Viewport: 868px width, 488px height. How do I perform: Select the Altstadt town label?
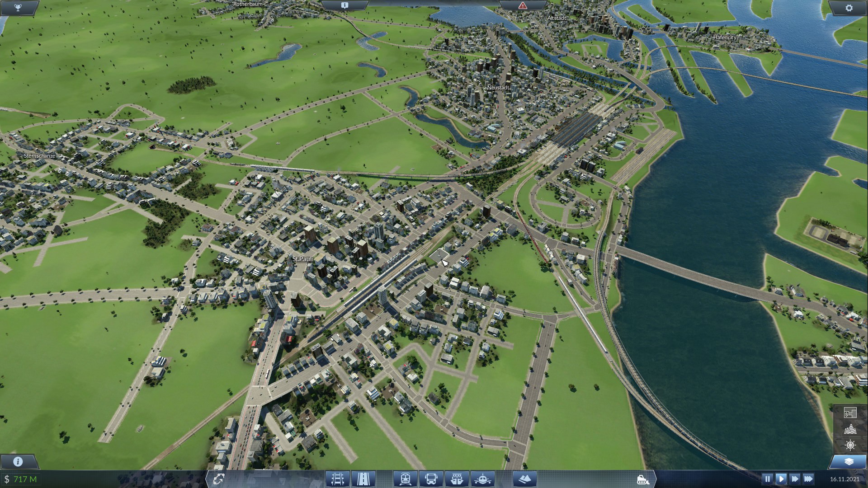pos(557,18)
